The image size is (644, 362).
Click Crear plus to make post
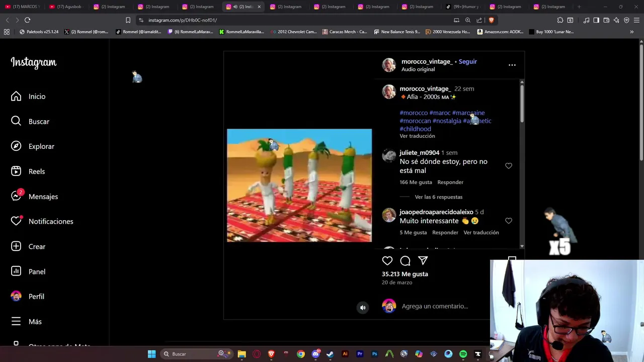click(x=28, y=246)
